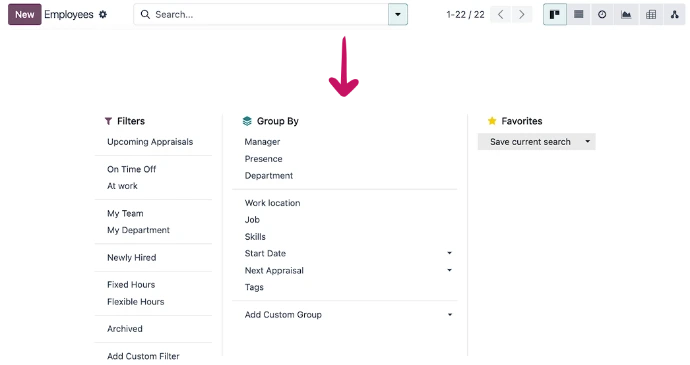This screenshot has width=690, height=365.
Task: Enable the Upcoming Appraisals filter
Action: click(x=150, y=142)
